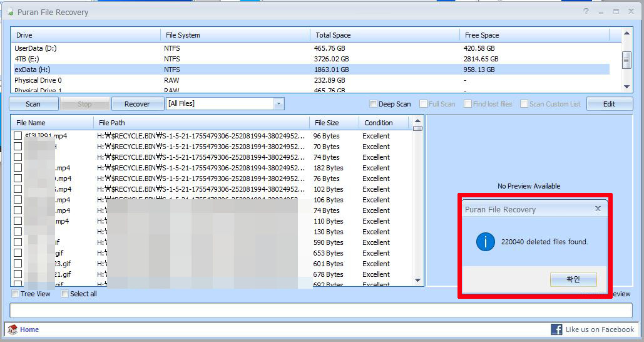Click the 확인 button in the dialog
Viewport: 644px width, 342px height.
tap(573, 279)
